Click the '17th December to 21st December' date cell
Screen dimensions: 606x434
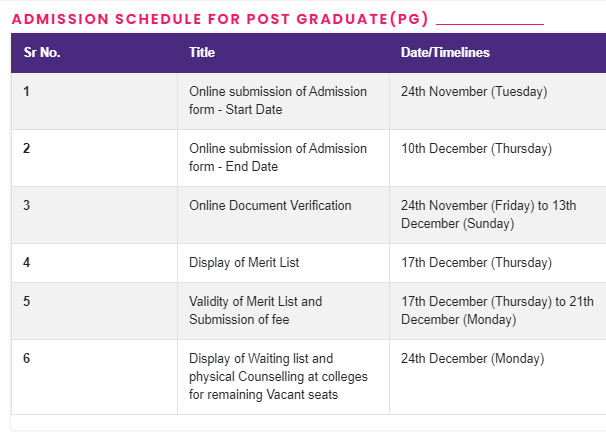coord(496,310)
